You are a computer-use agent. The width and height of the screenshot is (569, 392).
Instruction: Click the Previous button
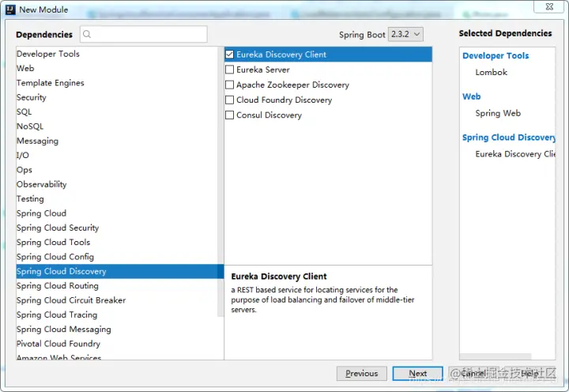[361, 374]
